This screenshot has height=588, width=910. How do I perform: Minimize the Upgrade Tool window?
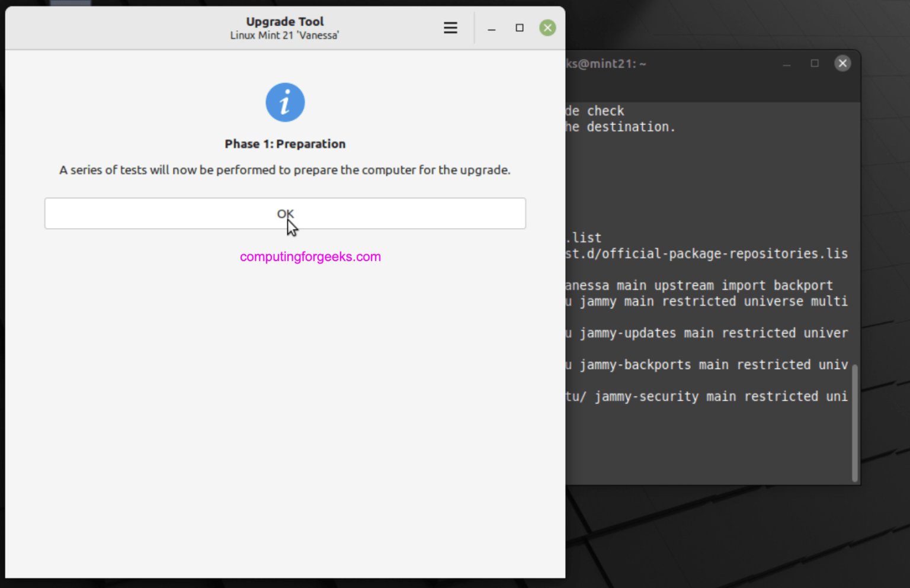point(491,28)
